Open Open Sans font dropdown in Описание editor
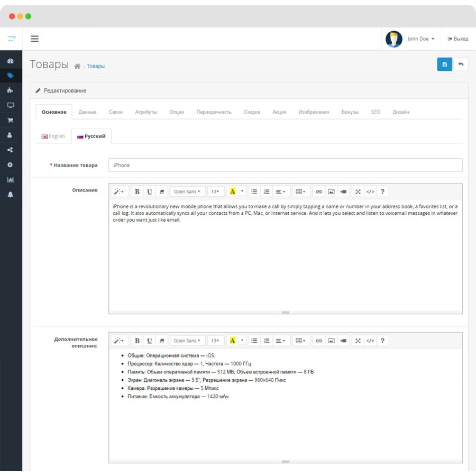476x476 pixels. point(187,191)
